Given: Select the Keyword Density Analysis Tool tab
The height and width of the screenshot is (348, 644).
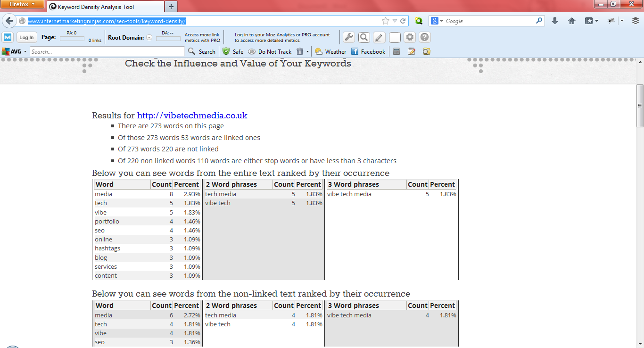Looking at the screenshot, I should (x=105, y=7).
